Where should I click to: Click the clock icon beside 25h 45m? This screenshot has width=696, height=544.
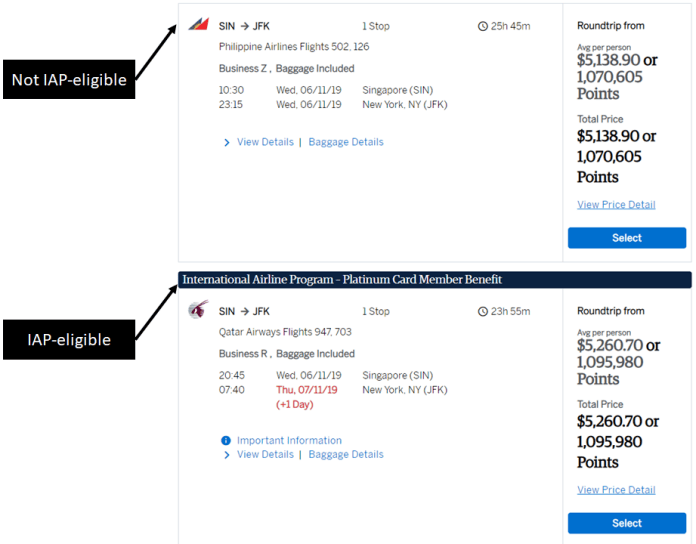(482, 26)
